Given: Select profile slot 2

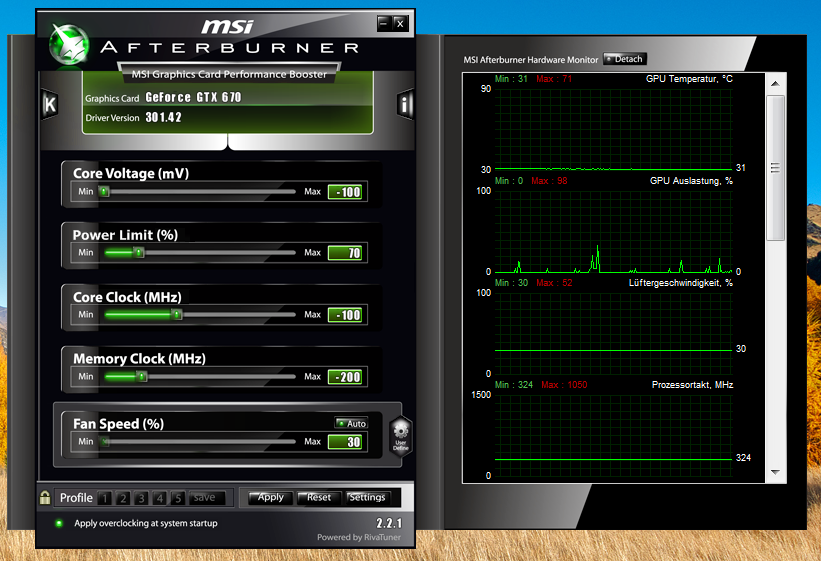Looking at the screenshot, I should (123, 498).
